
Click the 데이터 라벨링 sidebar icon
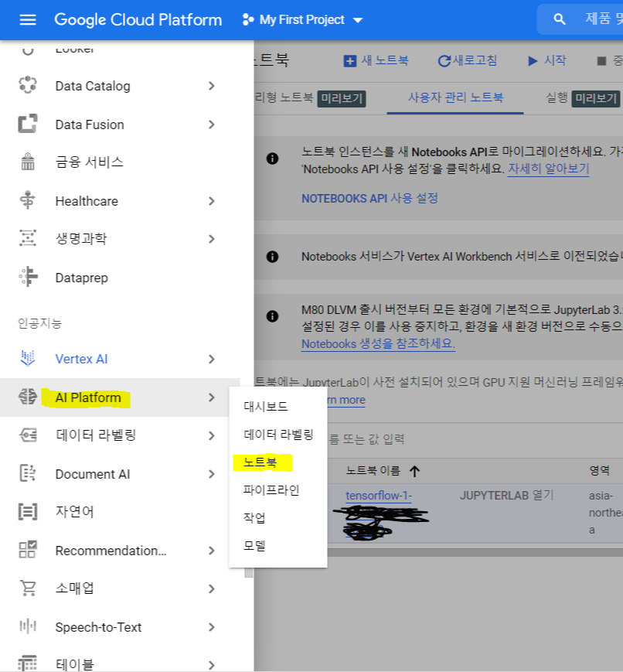[x=28, y=435]
